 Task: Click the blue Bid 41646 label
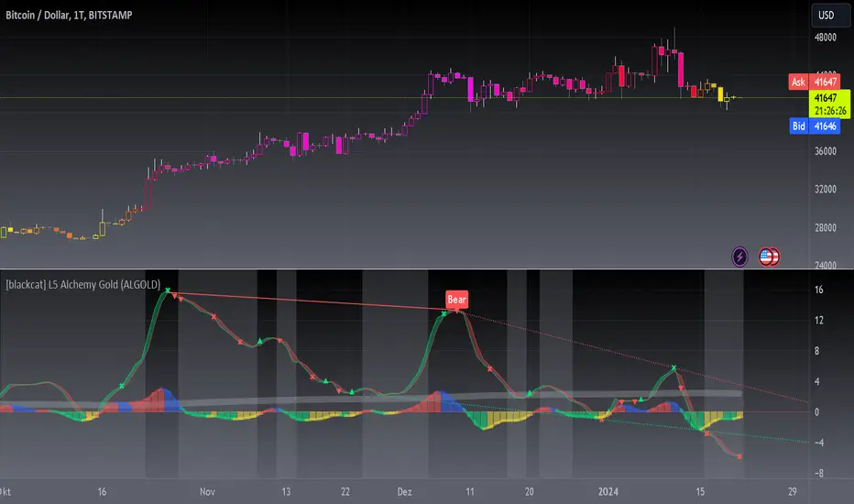click(815, 126)
